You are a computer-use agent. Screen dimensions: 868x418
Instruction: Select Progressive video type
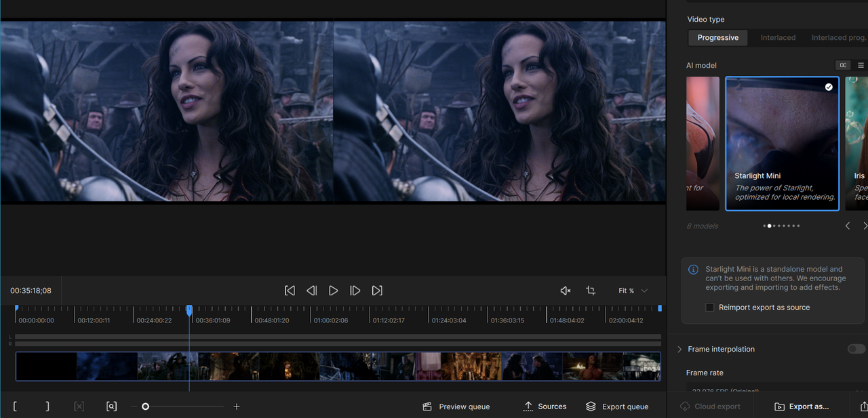(717, 38)
